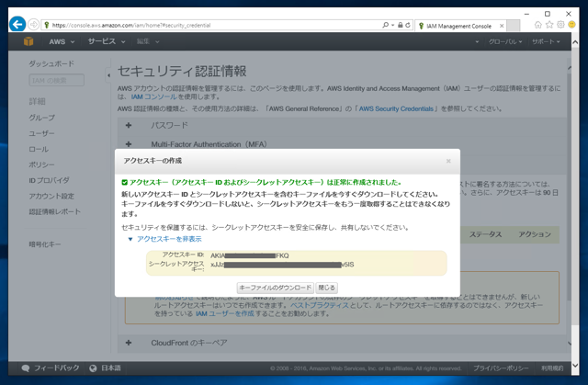Click the 閉じる button

click(327, 288)
